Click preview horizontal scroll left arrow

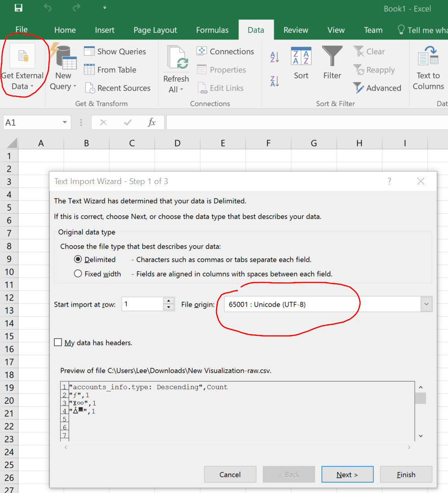[66, 447]
